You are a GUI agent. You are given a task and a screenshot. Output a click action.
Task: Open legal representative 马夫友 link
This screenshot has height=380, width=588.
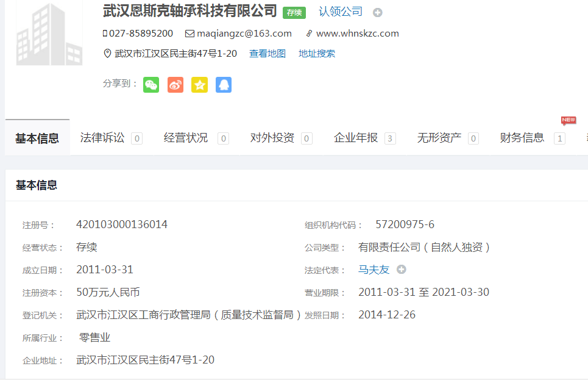pyautogui.click(x=374, y=270)
